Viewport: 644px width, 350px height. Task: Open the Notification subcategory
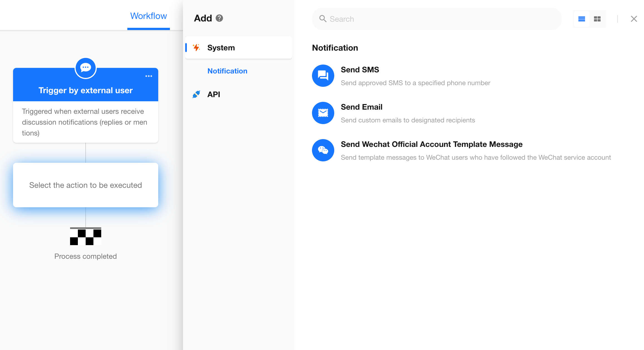[227, 71]
